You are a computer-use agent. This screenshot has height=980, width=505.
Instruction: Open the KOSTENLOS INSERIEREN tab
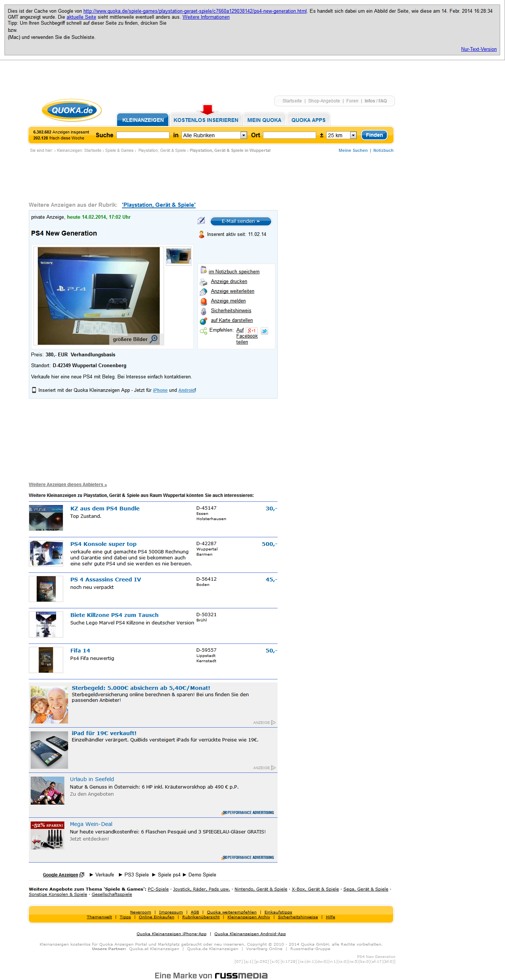pyautogui.click(x=206, y=120)
